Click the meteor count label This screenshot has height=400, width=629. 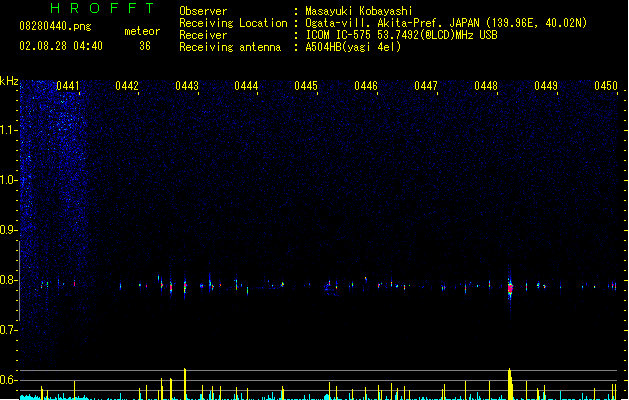point(142,31)
